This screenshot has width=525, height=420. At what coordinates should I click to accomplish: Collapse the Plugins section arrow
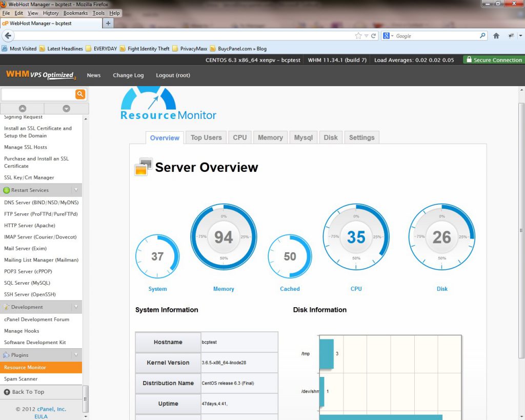[x=76, y=355]
